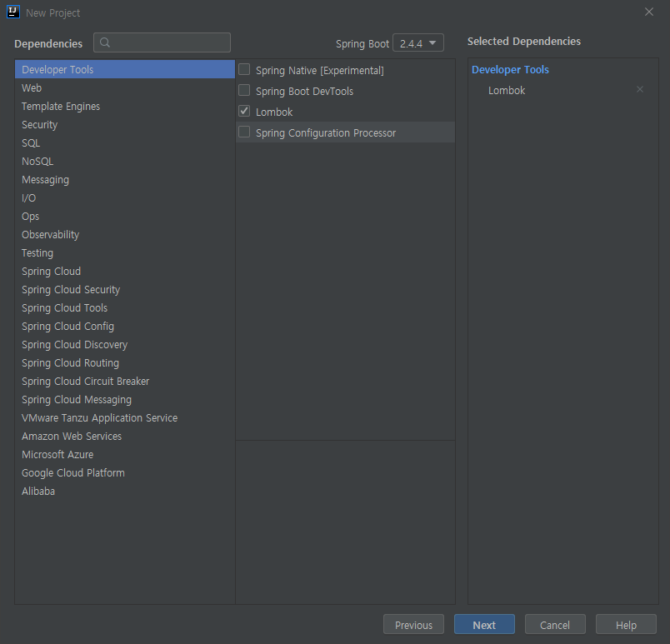This screenshot has width=670, height=644.
Task: Choose Spring Cloud Tools category
Action: pyautogui.click(x=125, y=308)
